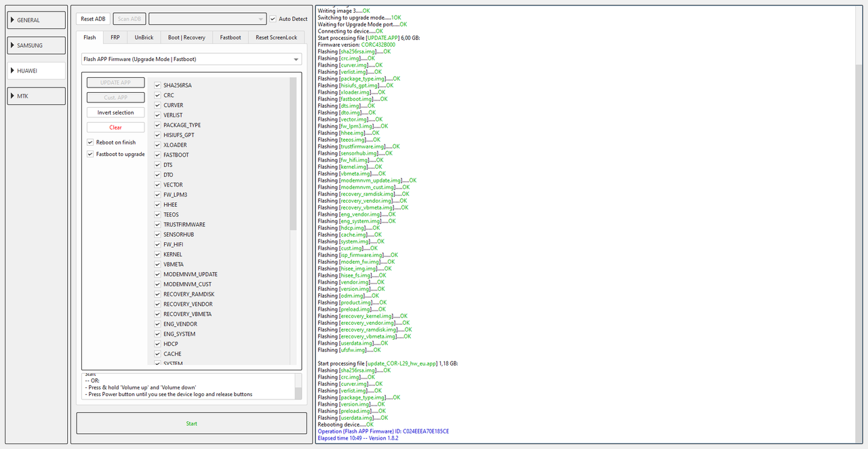Click the Scan ADB button
The width and height of the screenshot is (868, 449).
[x=129, y=19]
